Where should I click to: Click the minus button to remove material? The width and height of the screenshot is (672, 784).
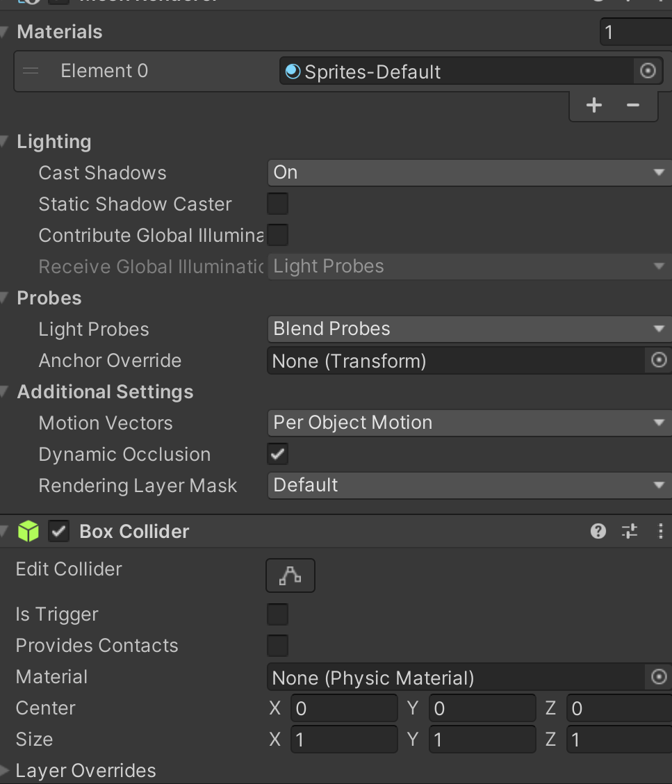pos(632,105)
